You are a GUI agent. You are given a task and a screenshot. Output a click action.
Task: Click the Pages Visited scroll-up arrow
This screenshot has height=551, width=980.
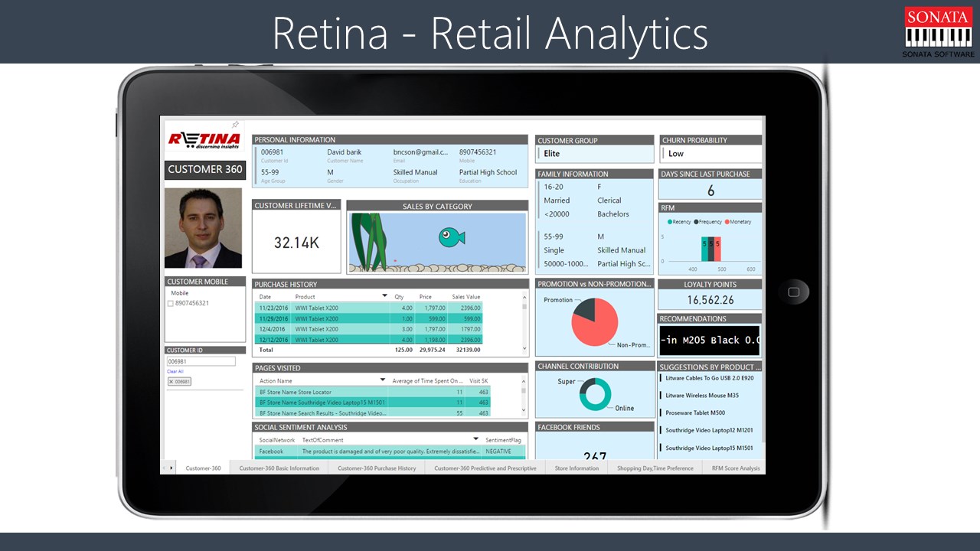click(x=524, y=380)
